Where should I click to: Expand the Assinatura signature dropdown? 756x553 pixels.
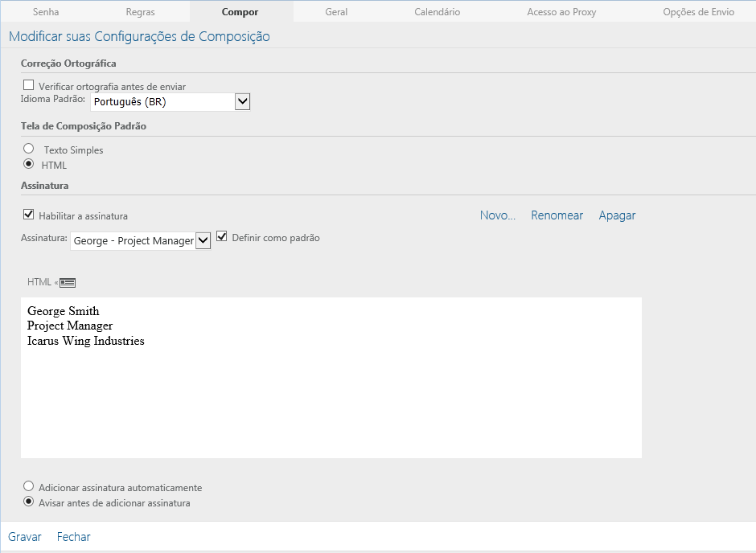pos(203,240)
